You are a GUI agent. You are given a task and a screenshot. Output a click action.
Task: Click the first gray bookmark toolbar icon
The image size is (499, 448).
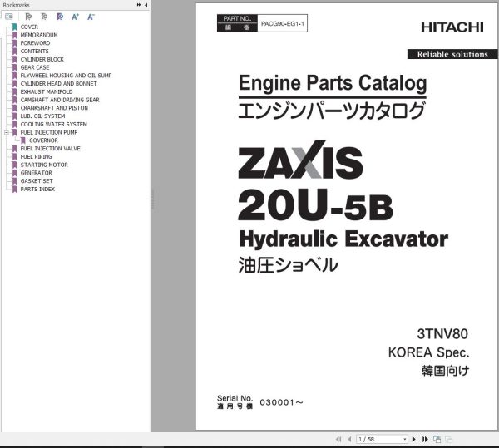point(28,17)
